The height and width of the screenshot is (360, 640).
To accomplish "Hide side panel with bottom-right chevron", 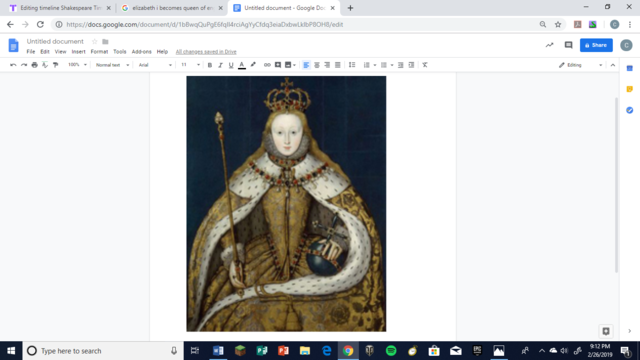I will point(629,331).
